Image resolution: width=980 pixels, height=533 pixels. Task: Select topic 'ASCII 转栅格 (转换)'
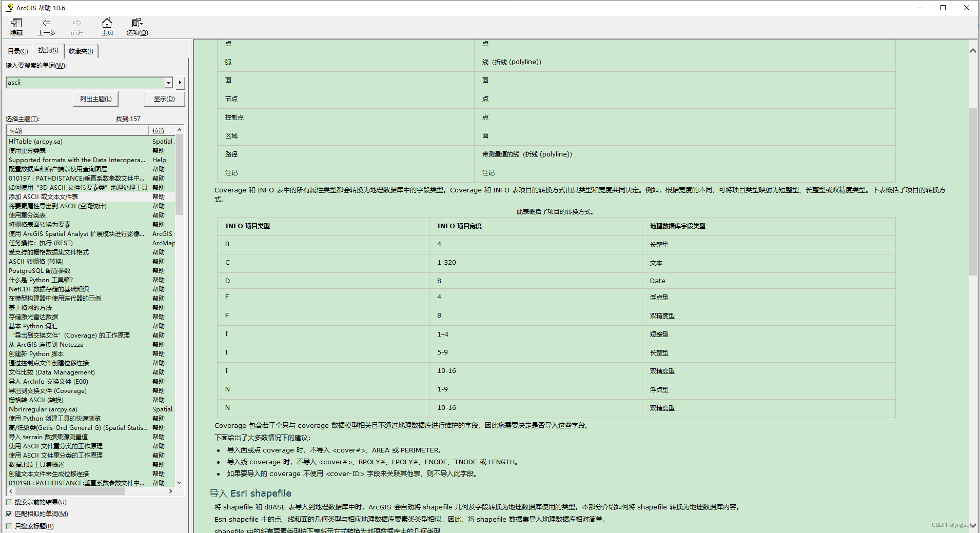[x=36, y=262]
